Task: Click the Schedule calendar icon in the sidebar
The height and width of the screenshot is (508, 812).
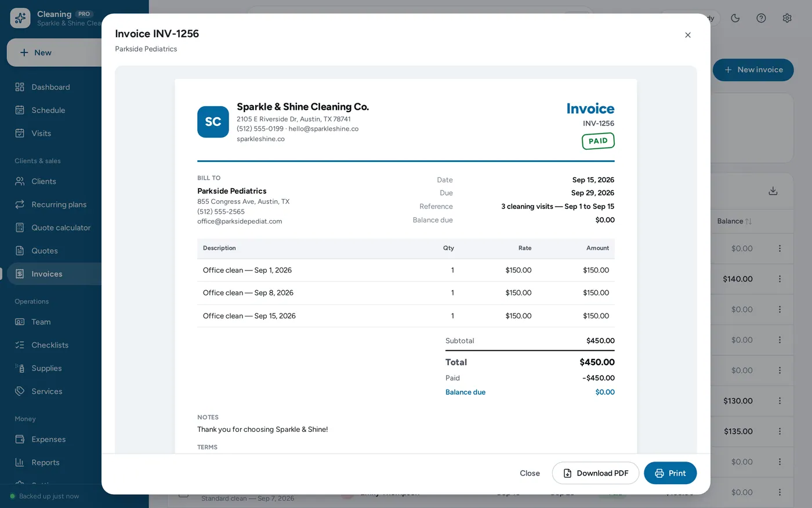Action: pyautogui.click(x=20, y=110)
